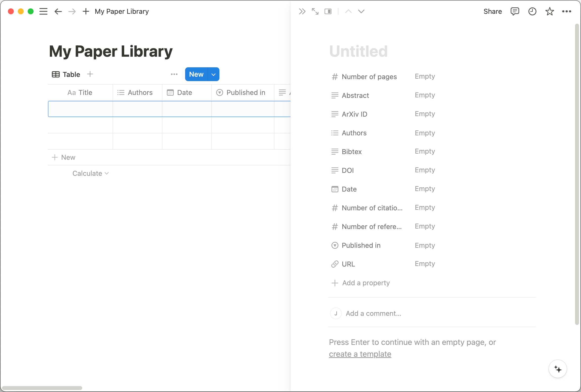The width and height of the screenshot is (581, 392).
Task: Select the Table view tab
Action: (66, 74)
